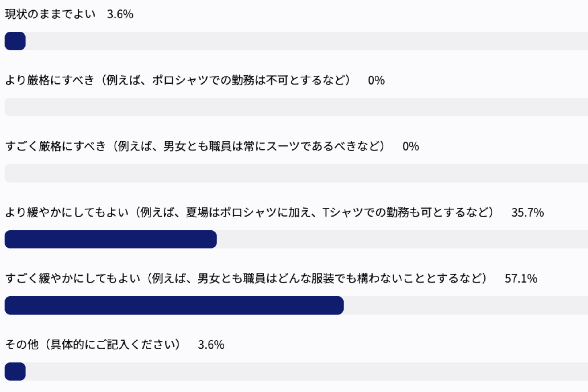The height and width of the screenshot is (392, 588).
Task: Click the empty gray bar under すごく厳格にすべき
Action: click(x=294, y=173)
